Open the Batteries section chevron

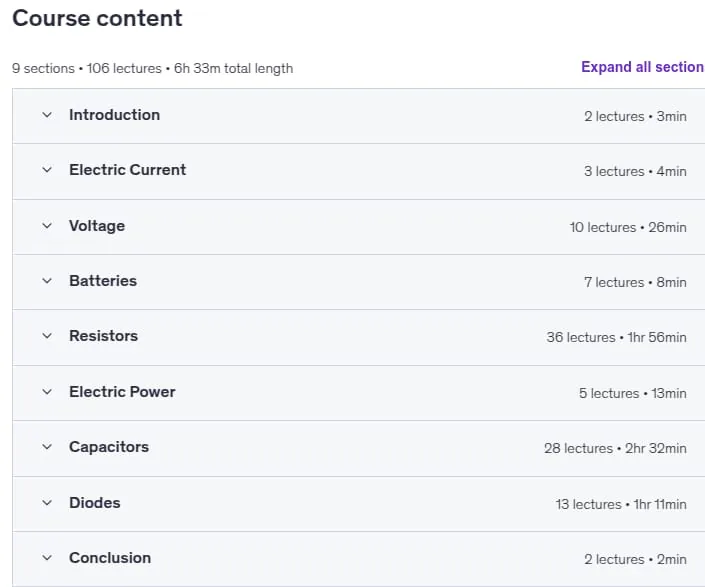coord(47,281)
